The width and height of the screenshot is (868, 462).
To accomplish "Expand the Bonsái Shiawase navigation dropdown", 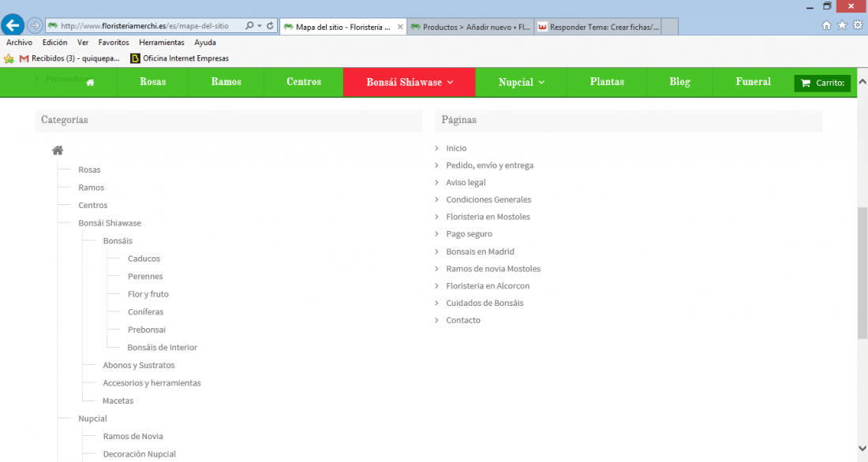I will tap(409, 82).
